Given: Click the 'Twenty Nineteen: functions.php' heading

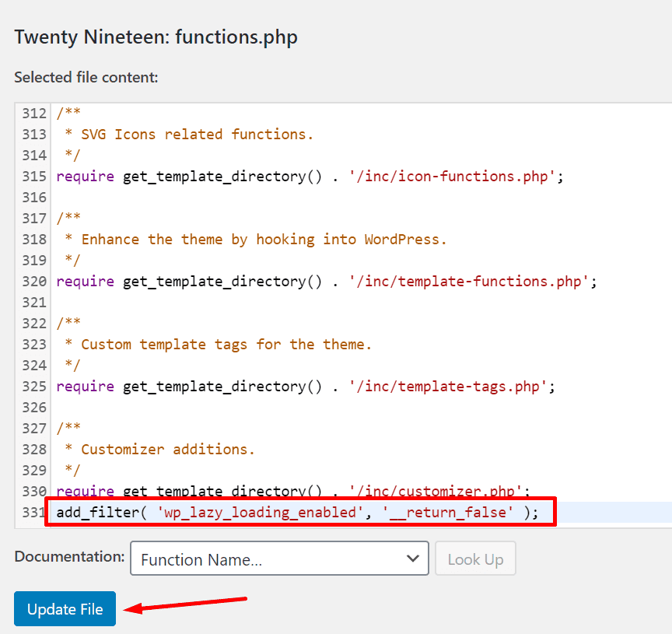Looking at the screenshot, I should [x=156, y=37].
